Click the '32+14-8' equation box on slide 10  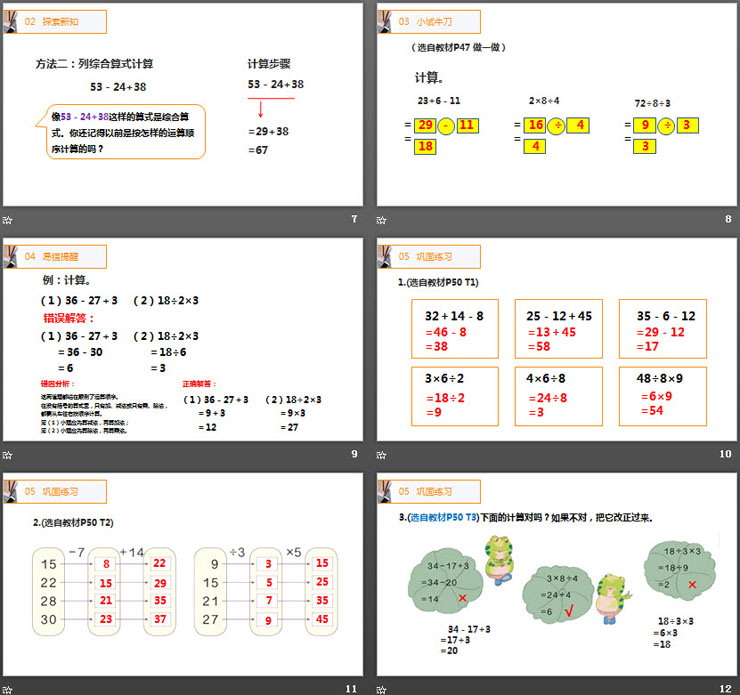[x=454, y=328]
